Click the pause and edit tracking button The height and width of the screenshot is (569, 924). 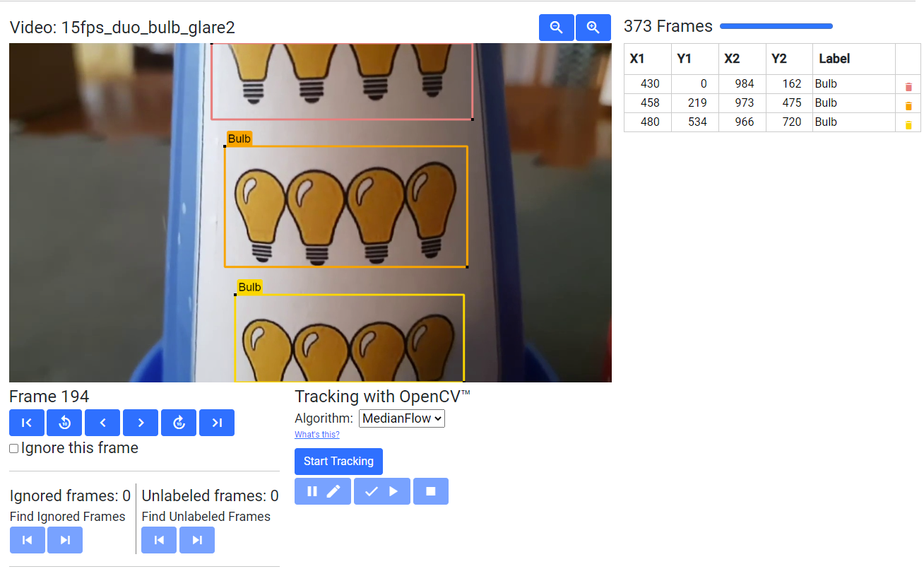pyautogui.click(x=323, y=491)
